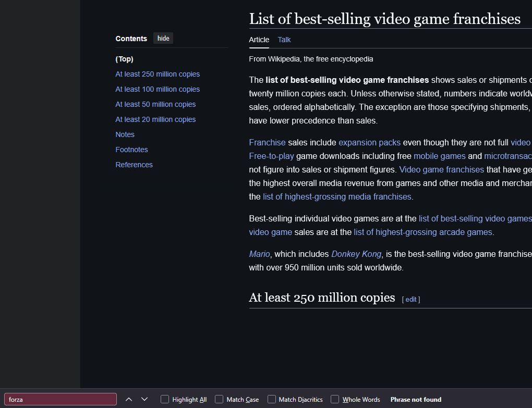This screenshot has height=408, width=532.
Task: Follow the Donkey Kong link
Action: click(356, 254)
